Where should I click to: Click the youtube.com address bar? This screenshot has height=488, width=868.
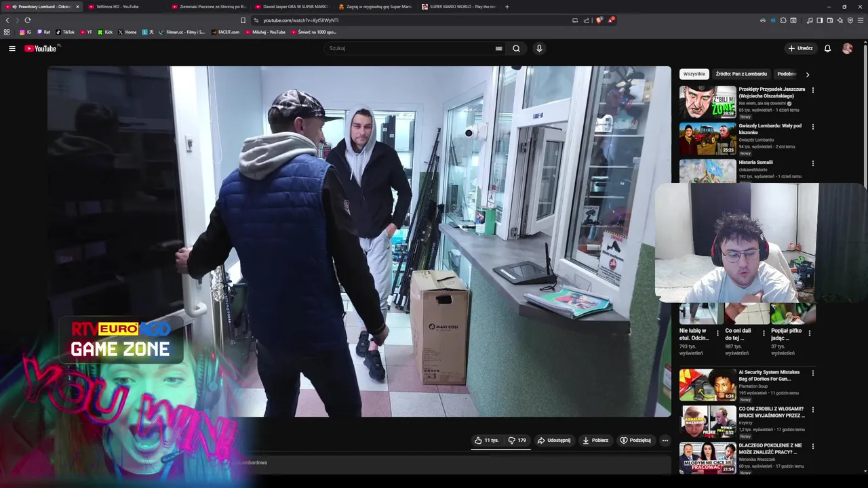(414, 20)
